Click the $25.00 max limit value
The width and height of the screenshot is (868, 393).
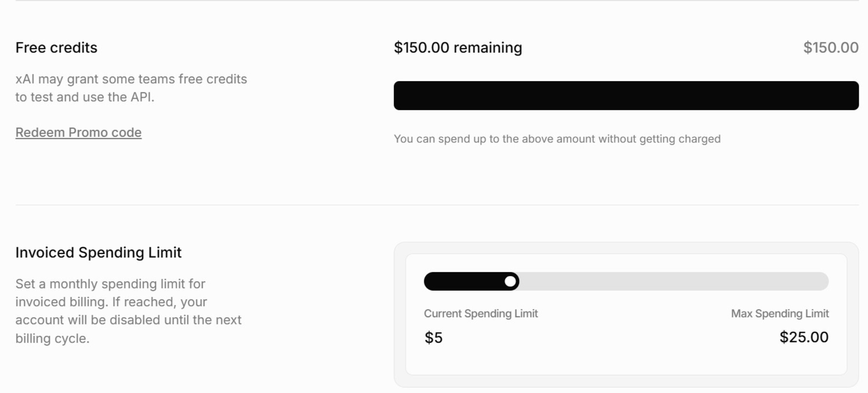tap(804, 337)
